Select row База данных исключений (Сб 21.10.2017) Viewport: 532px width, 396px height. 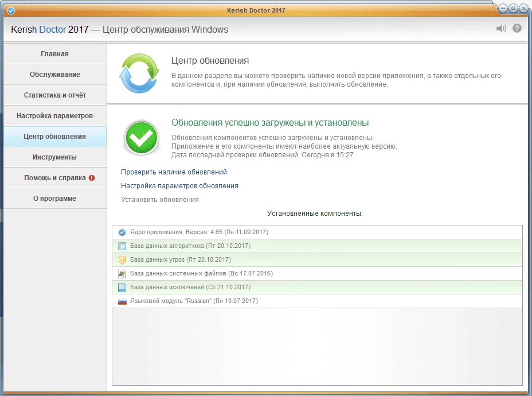click(317, 288)
